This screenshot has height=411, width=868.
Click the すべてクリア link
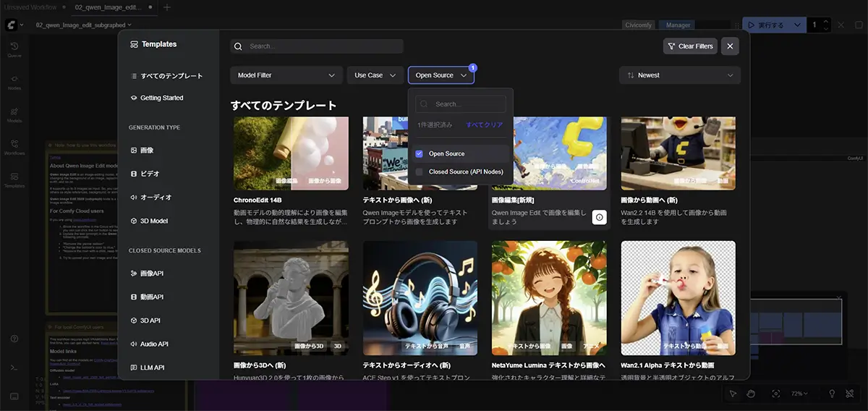pos(484,125)
